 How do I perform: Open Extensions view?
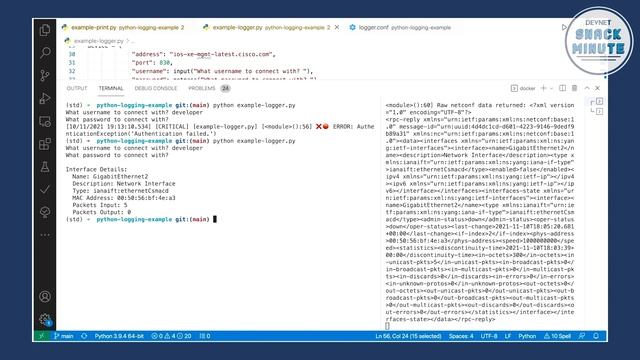[45, 144]
